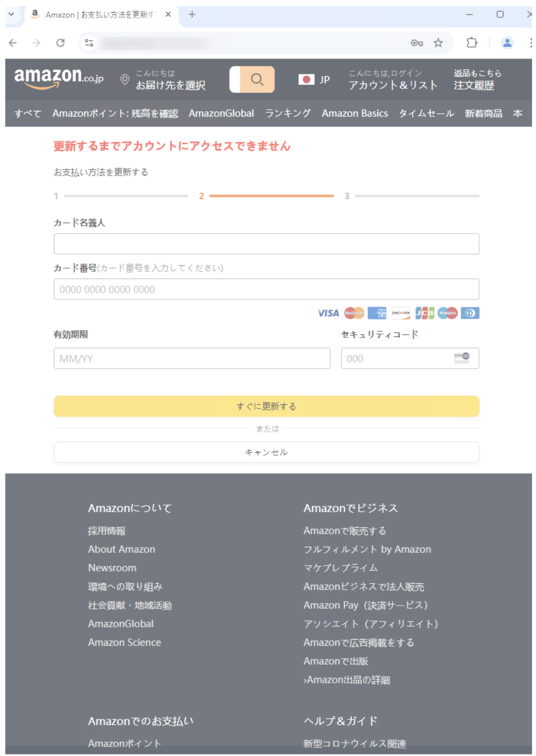Open ›Amazon出品の詳細 footer link

click(x=347, y=680)
